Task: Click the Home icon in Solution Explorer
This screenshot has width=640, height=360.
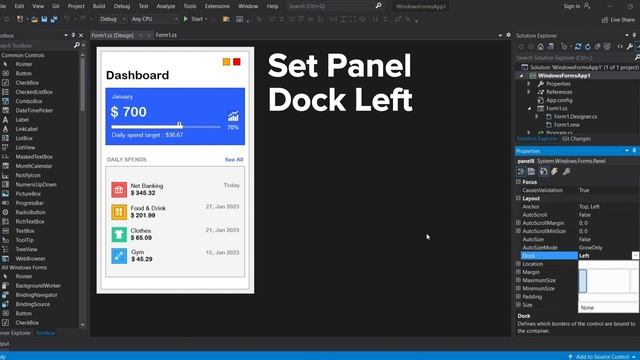Action: pyautogui.click(x=540, y=47)
